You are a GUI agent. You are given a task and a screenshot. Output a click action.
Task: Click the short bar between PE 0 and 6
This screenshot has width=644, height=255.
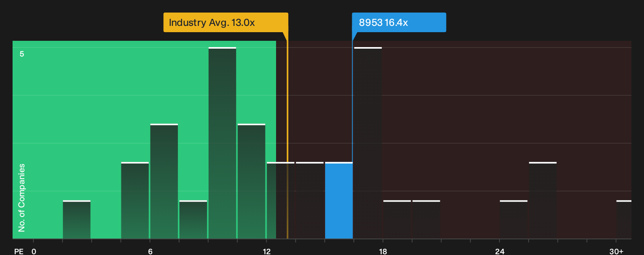[x=77, y=220]
